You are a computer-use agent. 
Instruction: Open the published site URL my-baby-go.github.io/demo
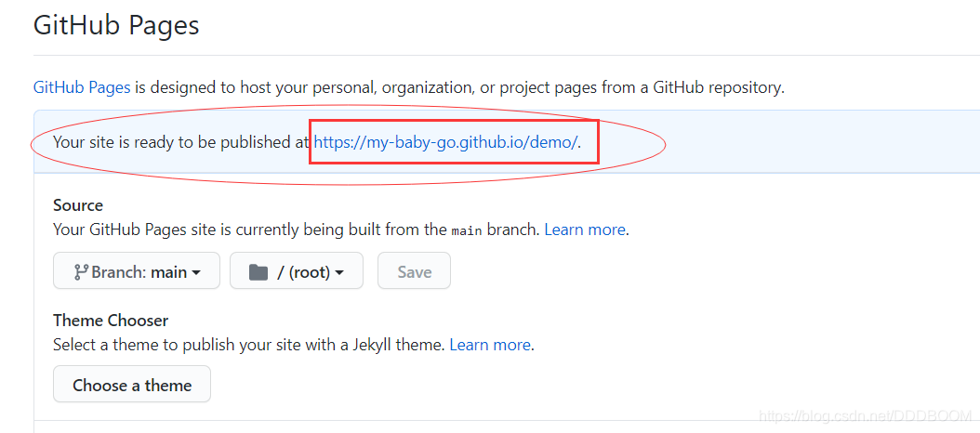[445, 142]
